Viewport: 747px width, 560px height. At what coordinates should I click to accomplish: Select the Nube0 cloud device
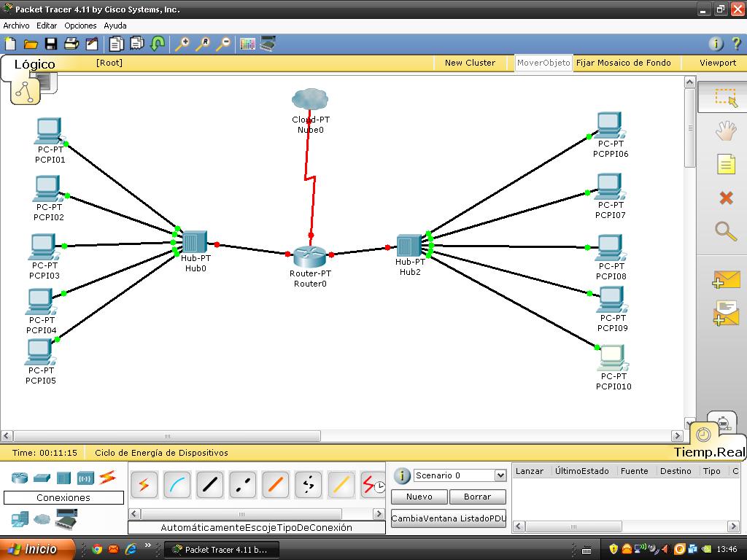(x=310, y=99)
